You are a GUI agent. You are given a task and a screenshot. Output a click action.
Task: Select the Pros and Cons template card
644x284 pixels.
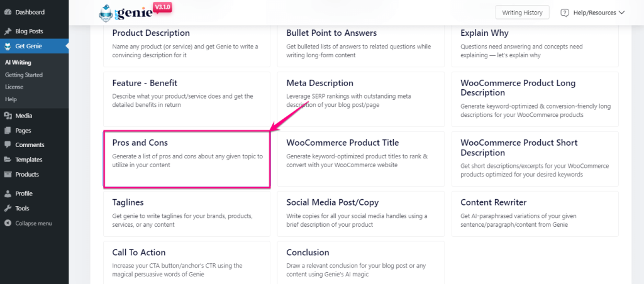(x=187, y=159)
